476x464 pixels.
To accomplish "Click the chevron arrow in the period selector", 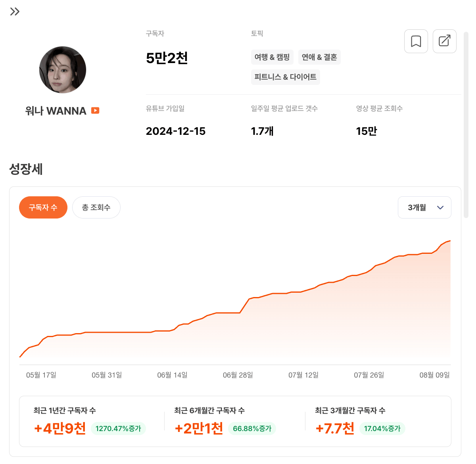I will point(440,207).
